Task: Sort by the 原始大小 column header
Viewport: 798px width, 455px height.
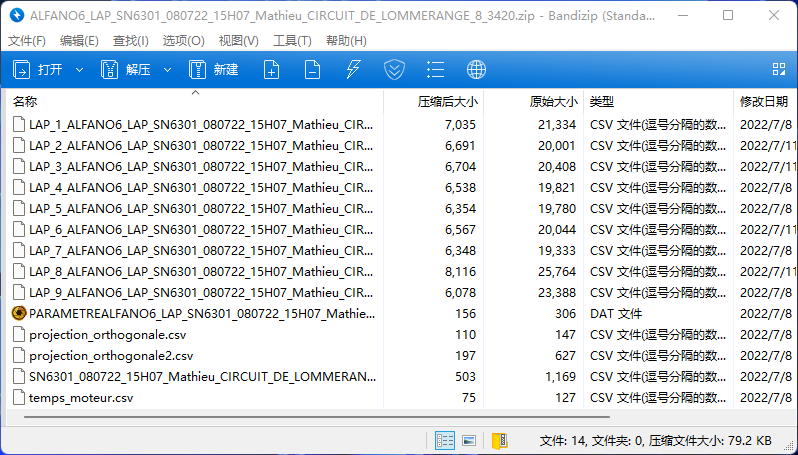Action: point(533,102)
